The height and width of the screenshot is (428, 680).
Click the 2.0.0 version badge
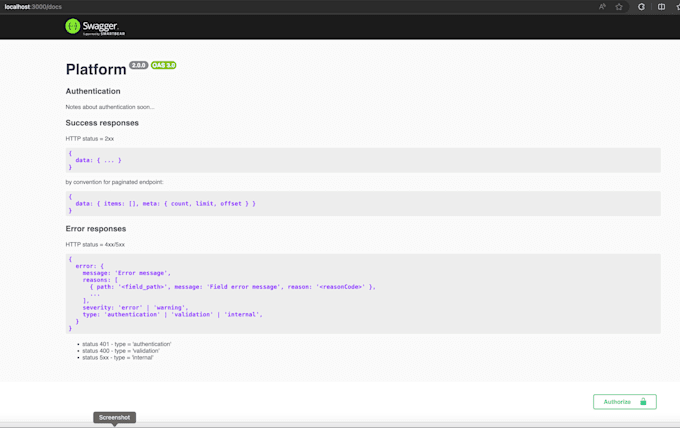coord(138,65)
